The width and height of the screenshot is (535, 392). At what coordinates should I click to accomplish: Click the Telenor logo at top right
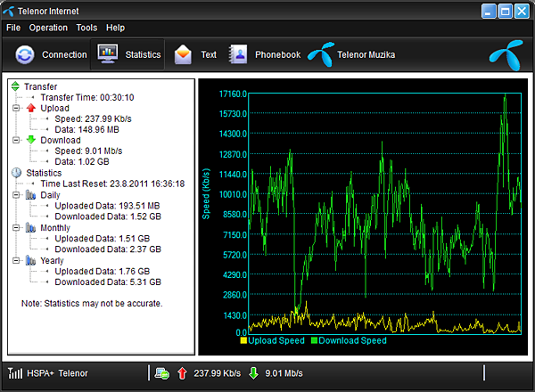pos(503,55)
